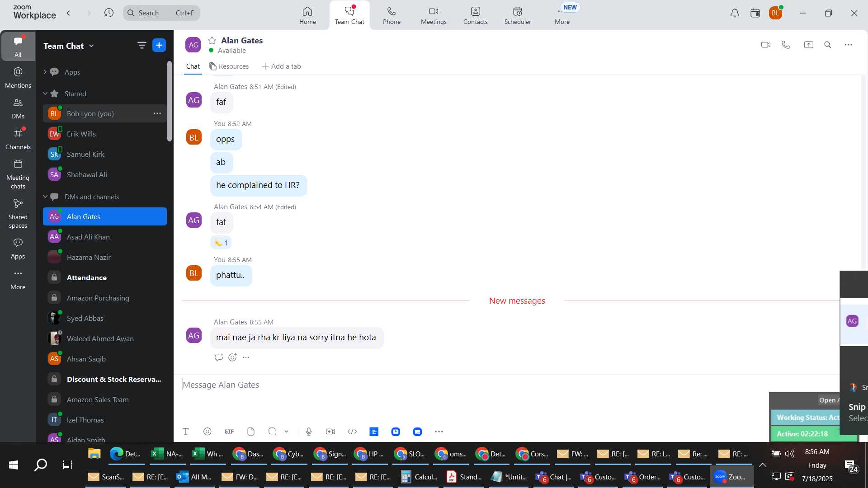The image size is (868, 488).
Task: Open the calendar icon in top bar
Action: click(x=755, y=13)
